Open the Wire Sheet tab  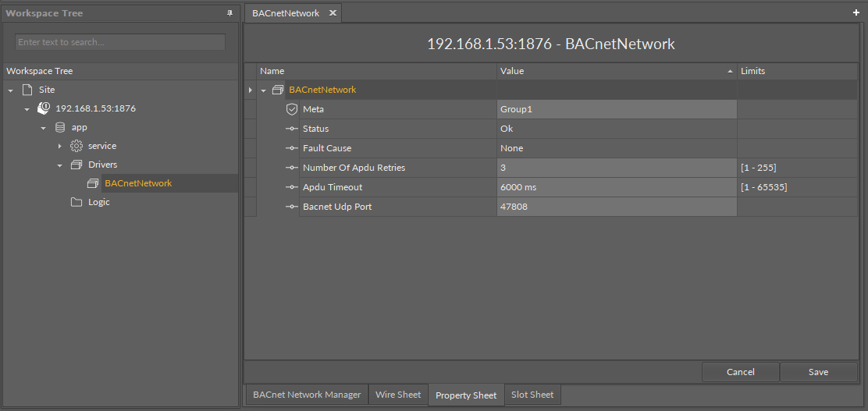pos(398,395)
